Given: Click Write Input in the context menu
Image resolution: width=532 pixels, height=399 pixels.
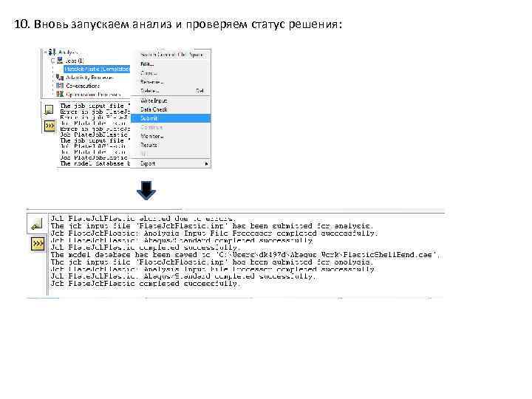Looking at the screenshot, I should 171,100.
